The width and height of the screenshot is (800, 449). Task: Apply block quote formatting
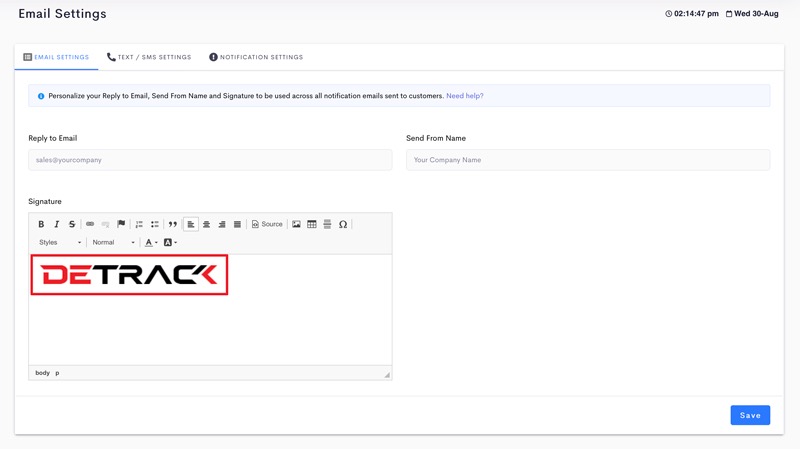172,224
